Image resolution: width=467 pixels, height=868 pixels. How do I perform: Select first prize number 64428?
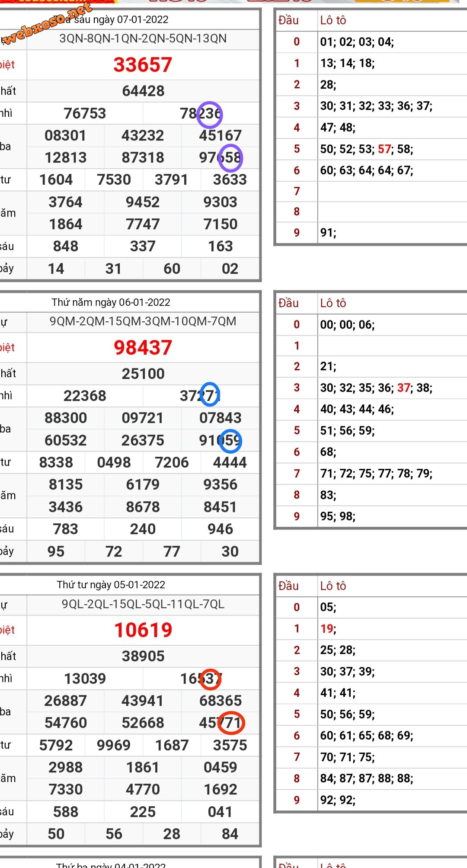pos(143,91)
